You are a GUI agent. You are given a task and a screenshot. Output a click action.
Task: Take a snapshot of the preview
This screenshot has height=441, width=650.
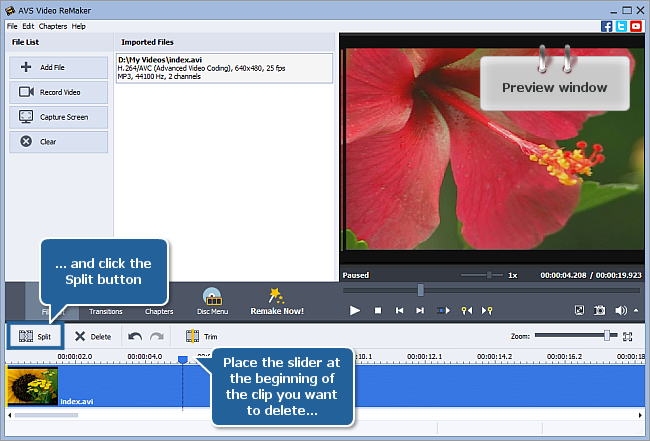[599, 310]
